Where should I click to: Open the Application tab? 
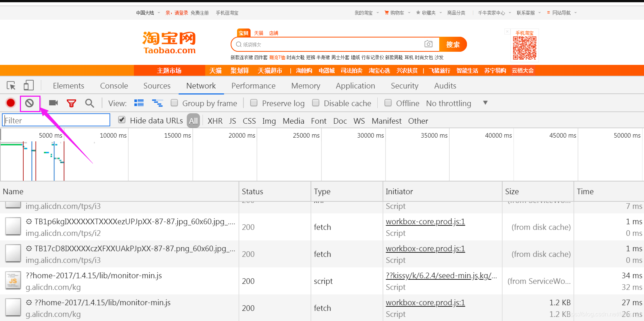coord(356,86)
